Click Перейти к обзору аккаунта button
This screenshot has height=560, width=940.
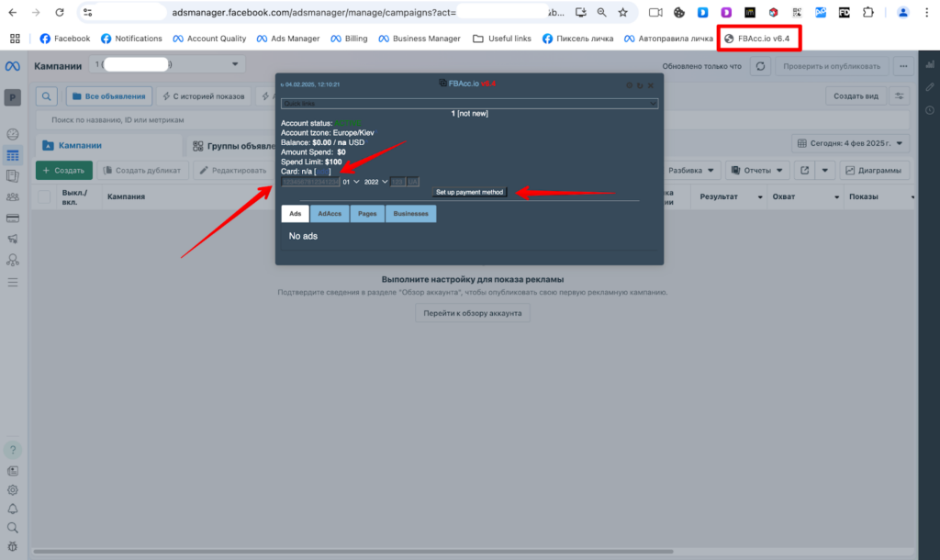(x=473, y=313)
